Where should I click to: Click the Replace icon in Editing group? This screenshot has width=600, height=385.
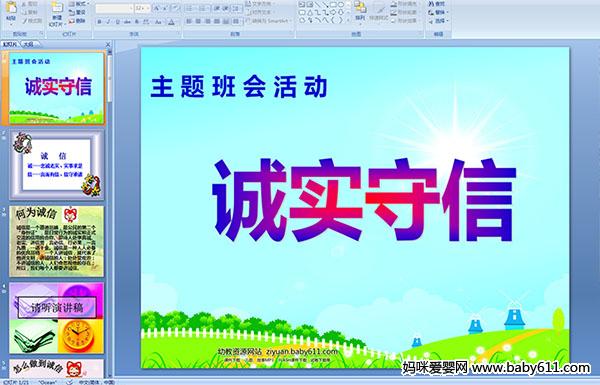click(x=437, y=12)
